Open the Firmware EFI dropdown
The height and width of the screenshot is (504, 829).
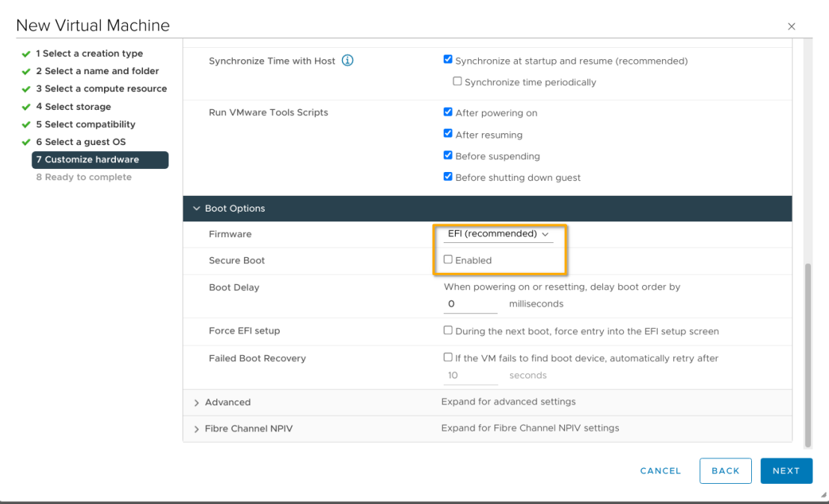click(x=498, y=234)
